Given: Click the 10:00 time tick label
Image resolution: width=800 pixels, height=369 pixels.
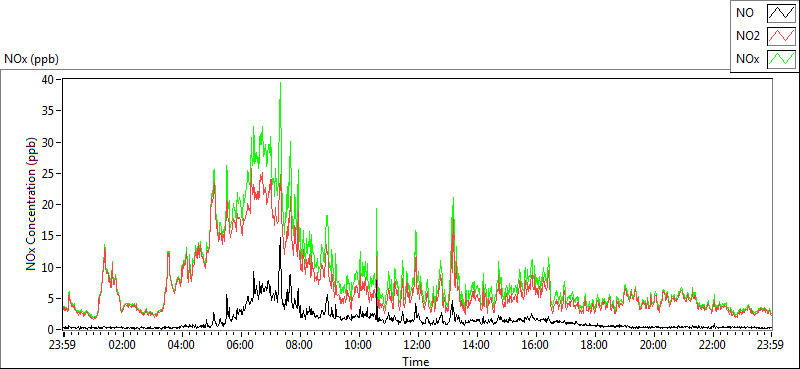Looking at the screenshot, I should coord(359,345).
